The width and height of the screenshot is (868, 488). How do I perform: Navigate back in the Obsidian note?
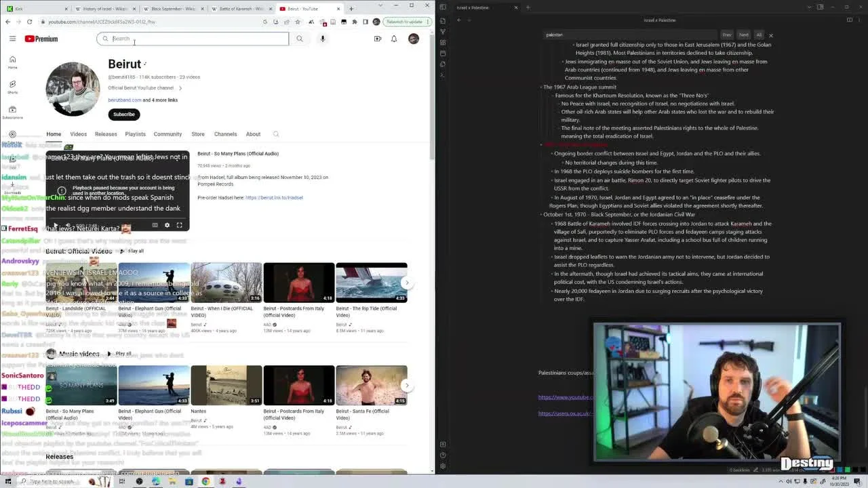click(459, 20)
